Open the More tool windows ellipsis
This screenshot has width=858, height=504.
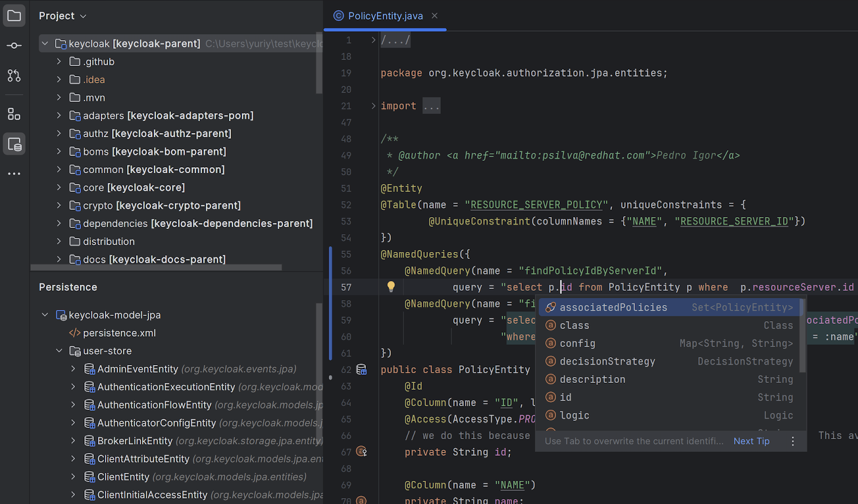pos(14,174)
